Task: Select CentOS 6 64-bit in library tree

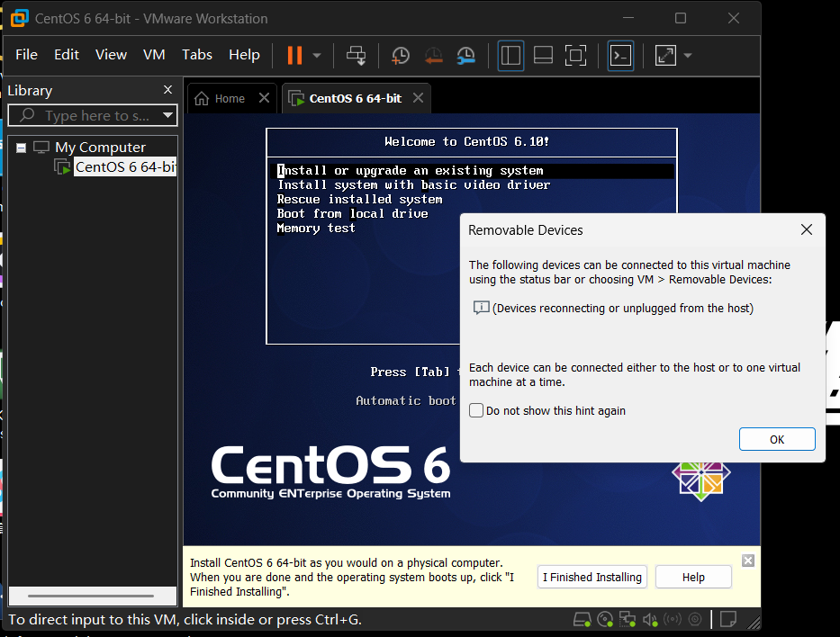Action: (x=125, y=167)
